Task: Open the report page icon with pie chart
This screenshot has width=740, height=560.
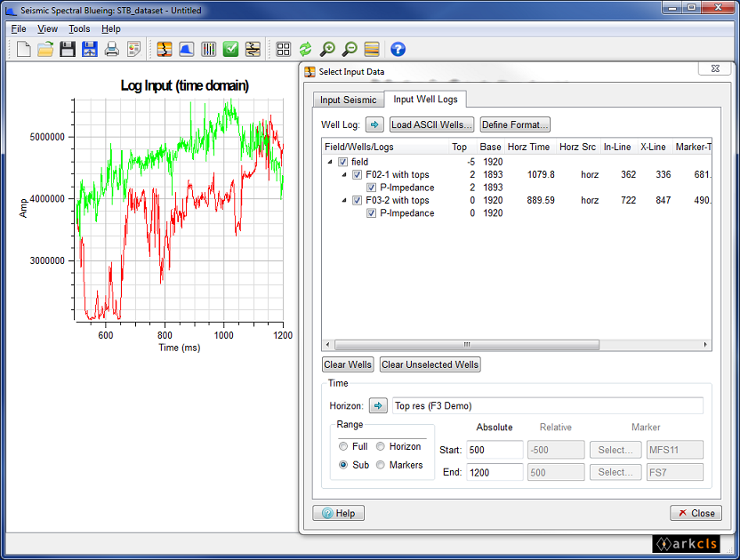Action: pyautogui.click(x=134, y=49)
